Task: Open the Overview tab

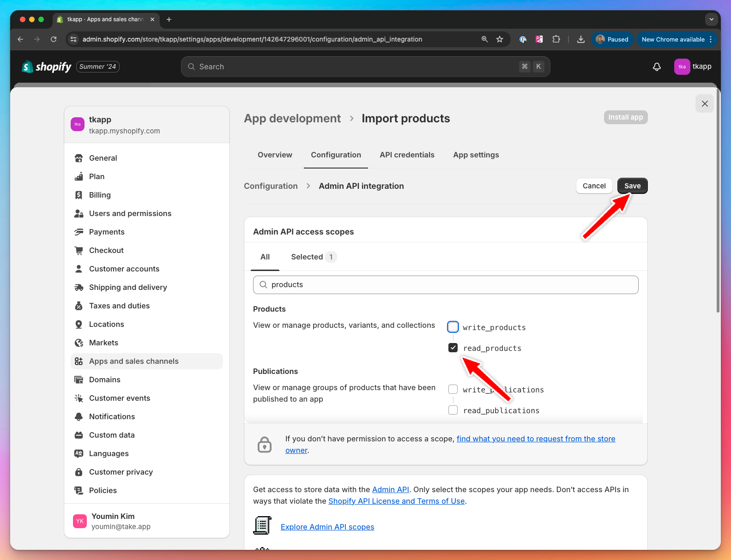Action: tap(275, 155)
